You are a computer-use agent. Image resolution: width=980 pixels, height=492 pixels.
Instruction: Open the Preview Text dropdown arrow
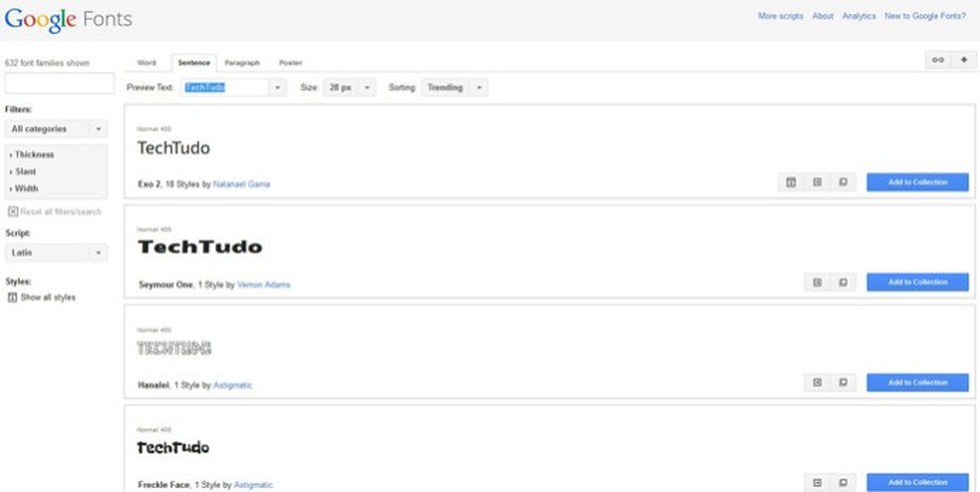277,88
